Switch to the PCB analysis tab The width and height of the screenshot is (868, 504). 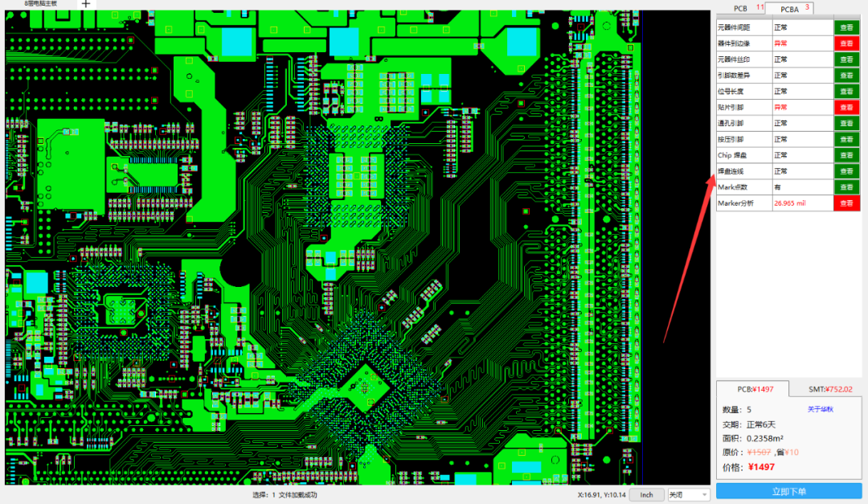click(x=740, y=8)
